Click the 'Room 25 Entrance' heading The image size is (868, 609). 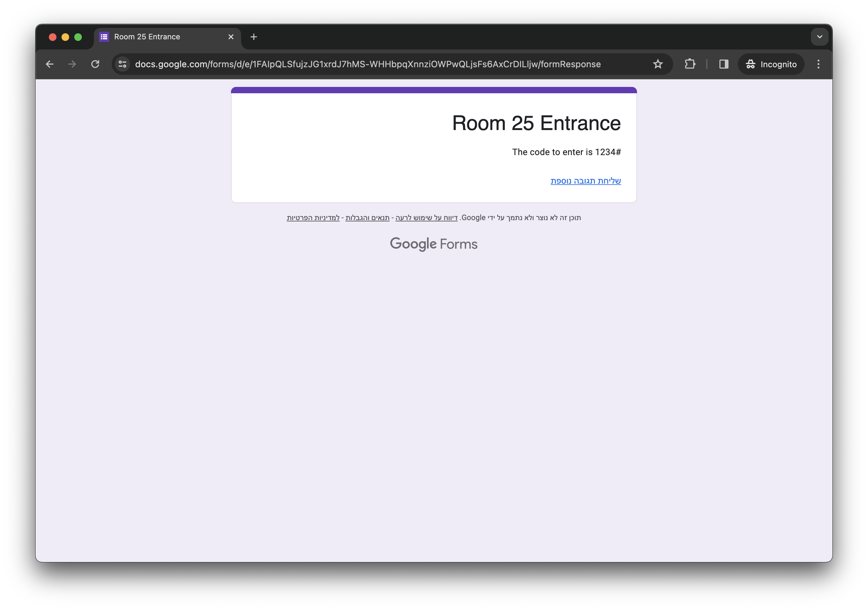536,123
